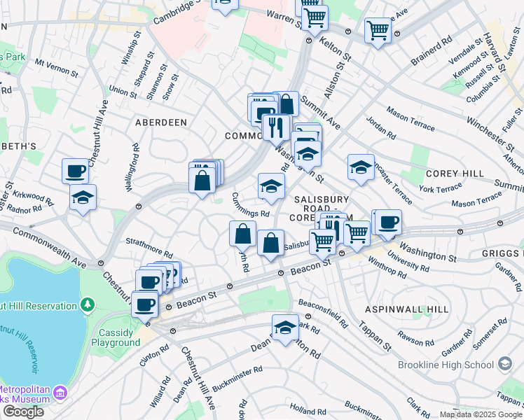Open the shopping cart marker near Brainerd Rd
Viewport: 524px width, 420px height.
coord(378,31)
